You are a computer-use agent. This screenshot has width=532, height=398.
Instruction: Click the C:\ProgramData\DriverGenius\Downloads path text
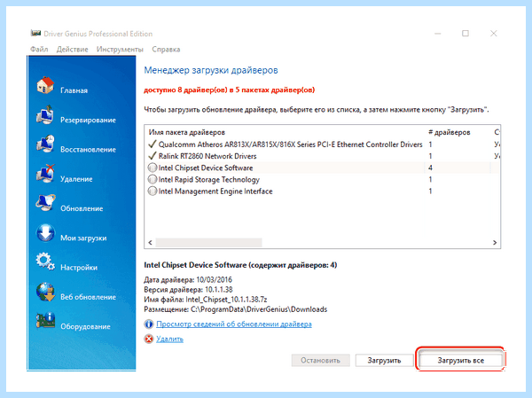(x=259, y=309)
